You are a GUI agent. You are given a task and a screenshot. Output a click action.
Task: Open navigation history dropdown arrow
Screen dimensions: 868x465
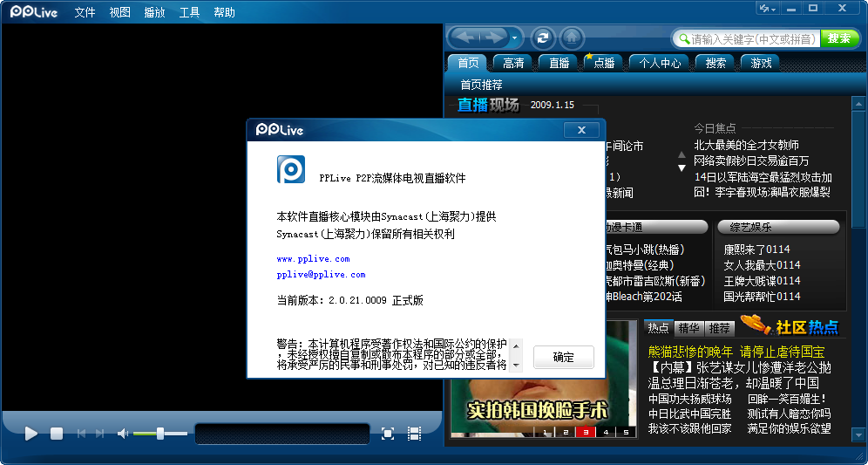coord(515,38)
